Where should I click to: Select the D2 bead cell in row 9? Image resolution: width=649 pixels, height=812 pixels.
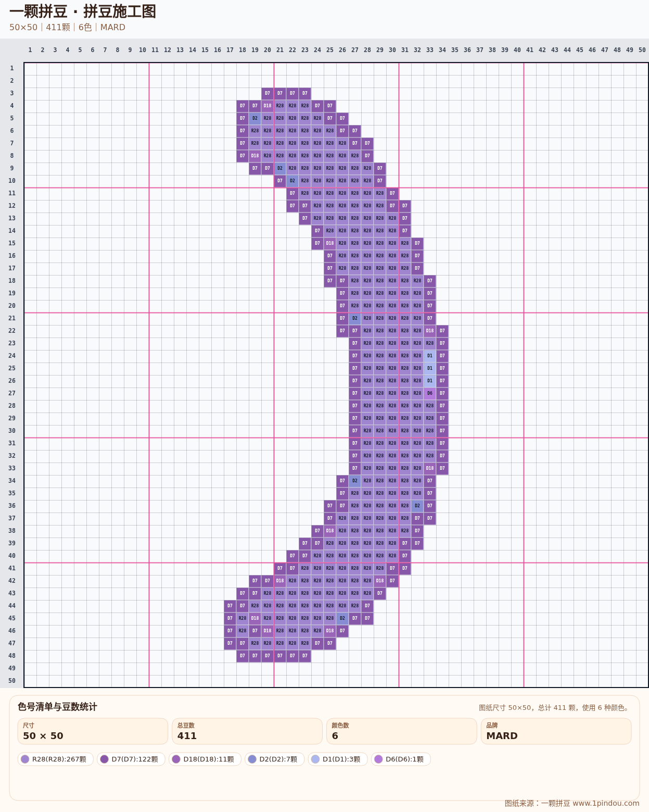[x=280, y=168]
